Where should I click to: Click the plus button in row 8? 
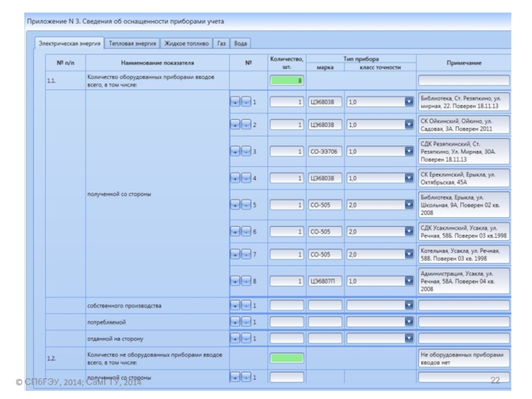[236, 281]
